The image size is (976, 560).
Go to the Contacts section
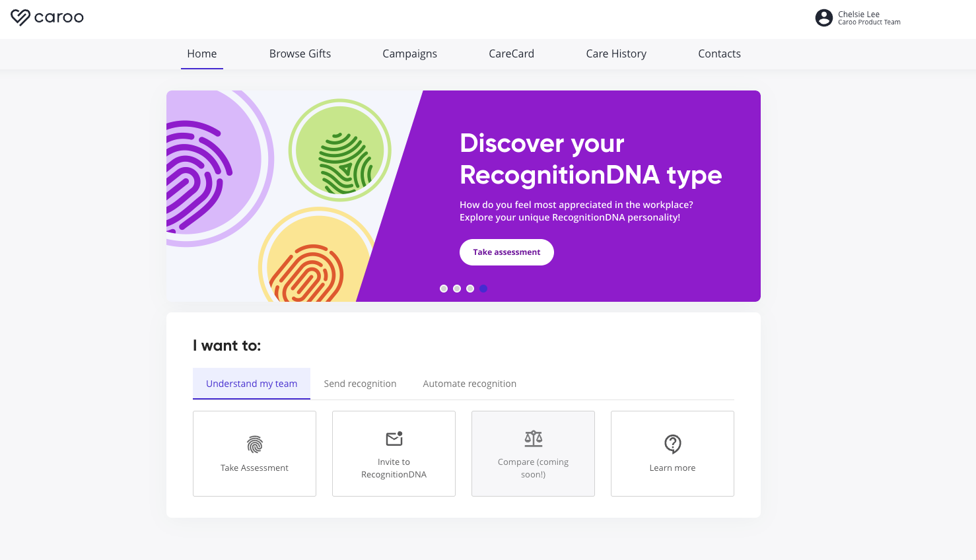(x=719, y=53)
